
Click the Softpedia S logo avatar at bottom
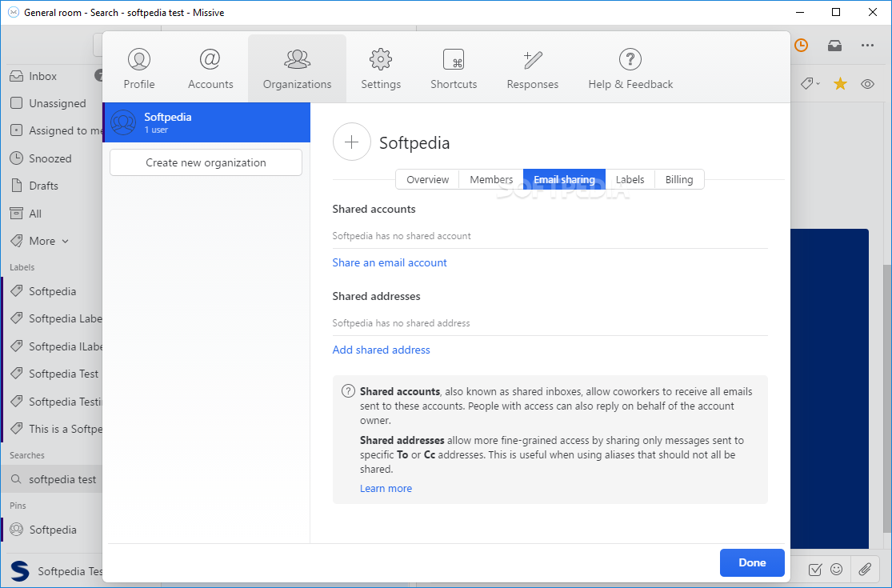[20, 571]
